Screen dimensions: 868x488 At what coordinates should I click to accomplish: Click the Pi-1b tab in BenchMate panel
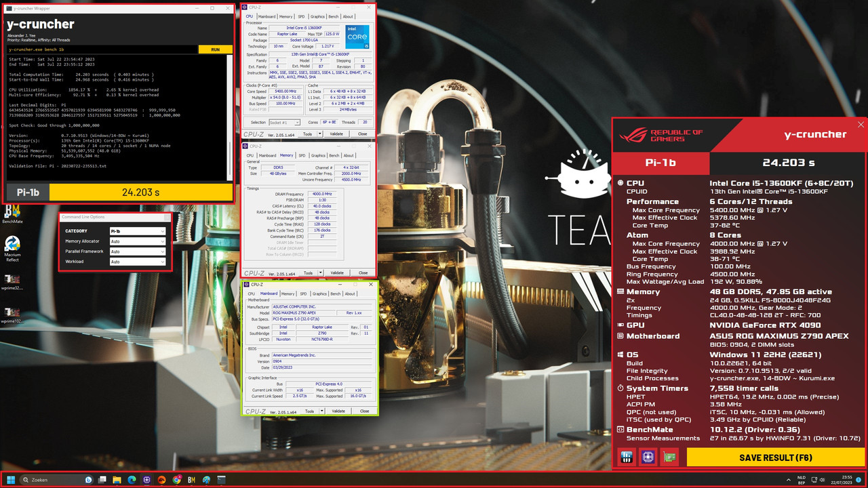[x=661, y=163]
